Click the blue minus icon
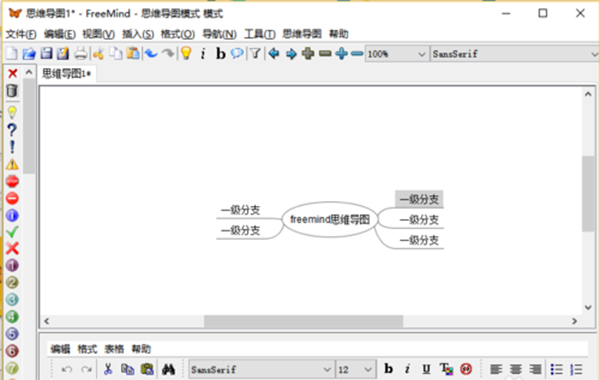The height and width of the screenshot is (380, 600). click(357, 54)
